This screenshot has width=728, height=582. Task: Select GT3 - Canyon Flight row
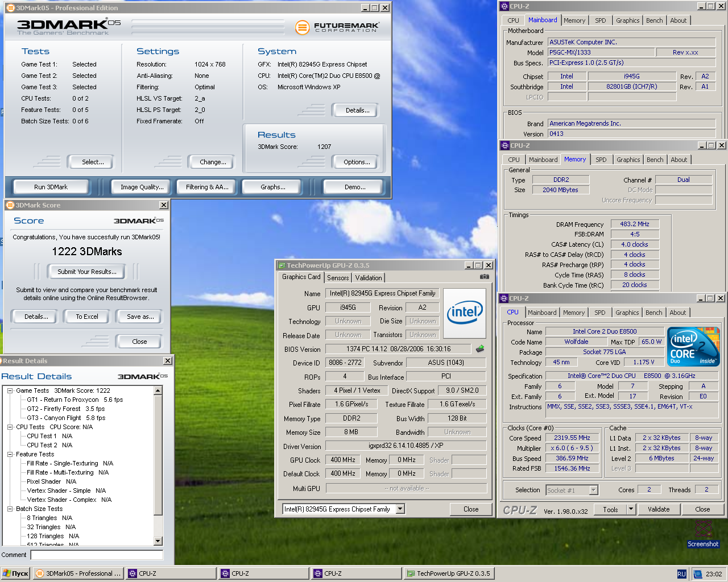click(x=65, y=418)
